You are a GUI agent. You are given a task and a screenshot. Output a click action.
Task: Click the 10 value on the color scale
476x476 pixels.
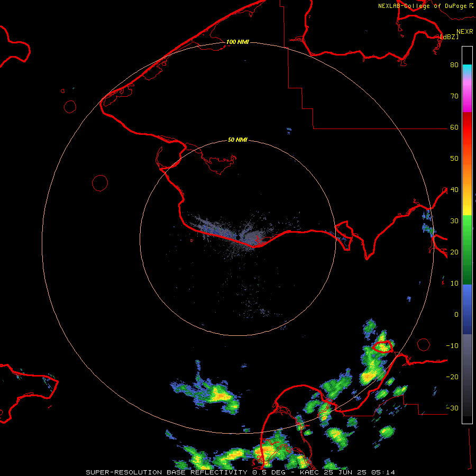pyautogui.click(x=454, y=283)
